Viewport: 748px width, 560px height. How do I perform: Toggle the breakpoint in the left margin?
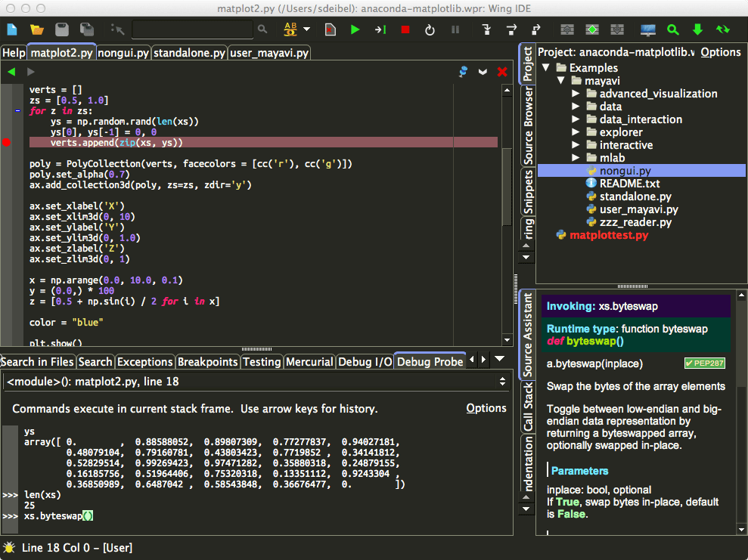pyautogui.click(x=7, y=141)
